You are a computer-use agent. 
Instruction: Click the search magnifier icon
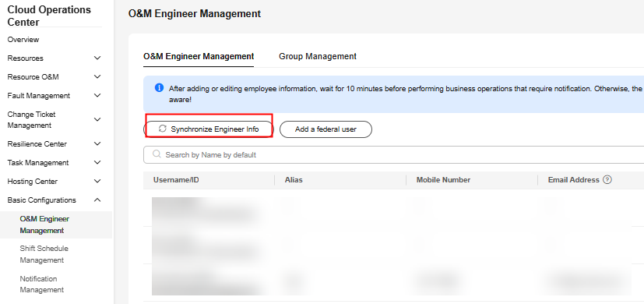pyautogui.click(x=157, y=154)
